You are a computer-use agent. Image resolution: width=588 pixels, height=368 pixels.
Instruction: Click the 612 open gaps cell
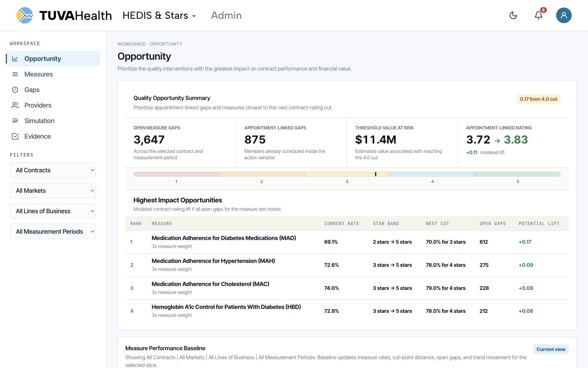point(484,242)
